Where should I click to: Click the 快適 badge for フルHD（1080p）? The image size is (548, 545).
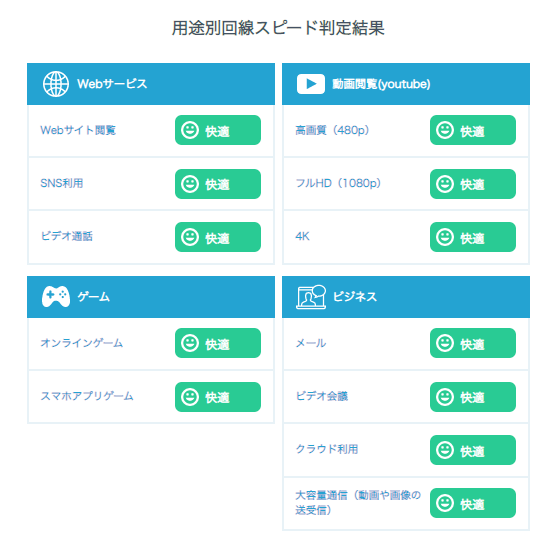click(473, 184)
